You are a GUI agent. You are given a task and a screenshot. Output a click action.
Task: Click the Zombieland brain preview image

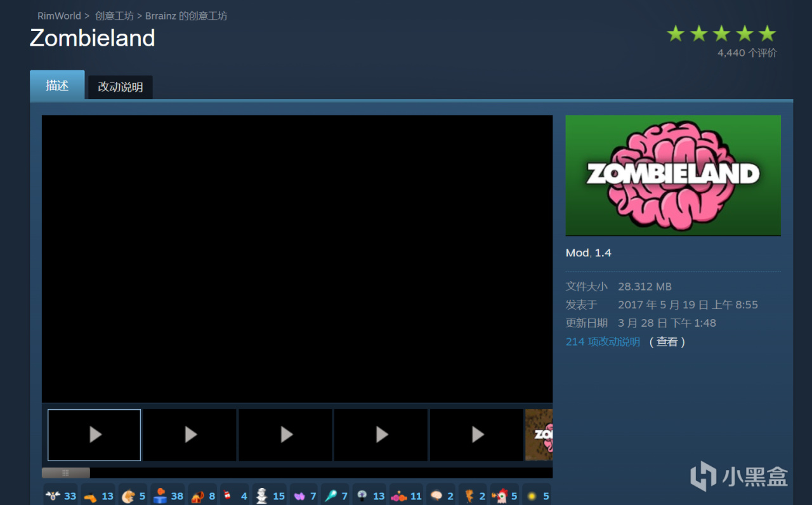pos(673,175)
